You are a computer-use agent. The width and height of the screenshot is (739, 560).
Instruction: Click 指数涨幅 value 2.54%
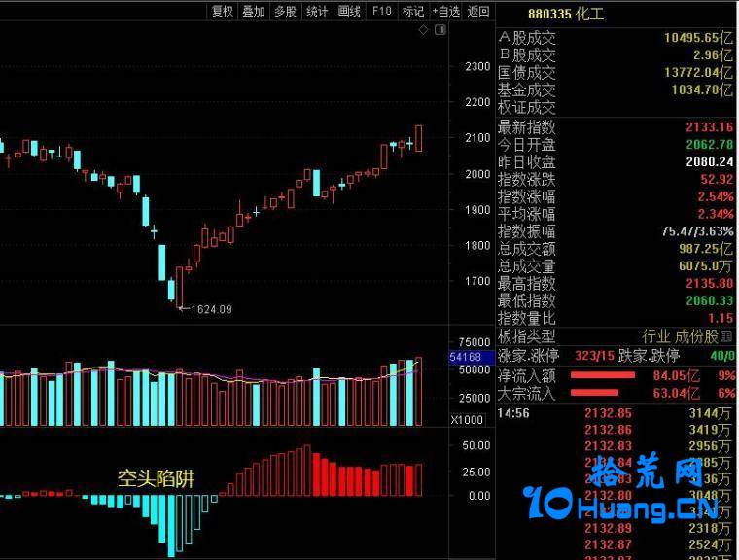(x=716, y=196)
